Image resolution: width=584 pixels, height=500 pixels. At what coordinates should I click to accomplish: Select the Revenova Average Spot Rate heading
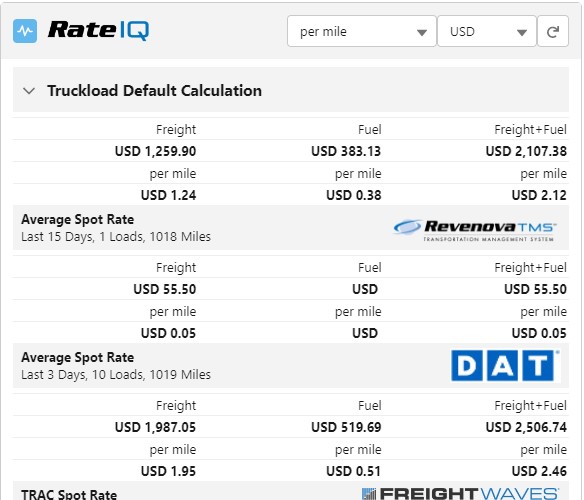tap(77, 219)
